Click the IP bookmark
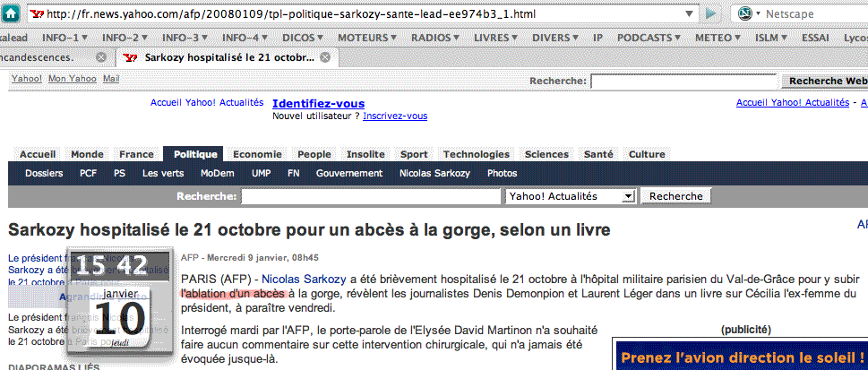 click(597, 38)
